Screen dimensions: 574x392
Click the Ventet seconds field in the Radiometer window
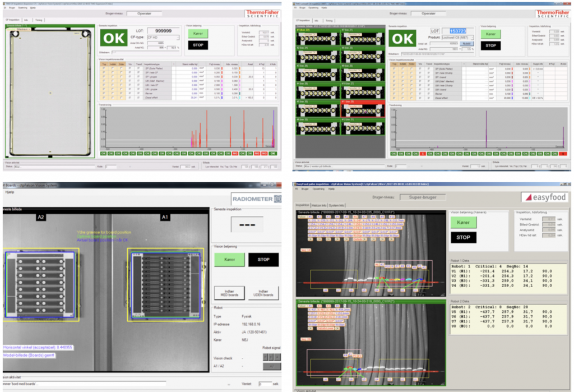tap(265, 384)
